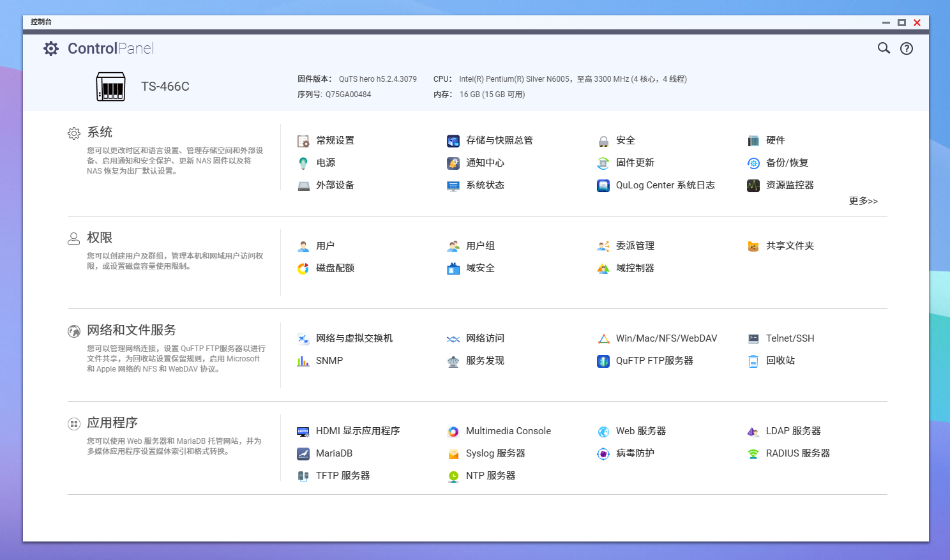Viewport: 950px width, 560px height.
Task: Click the Multimedia Console icon
Action: pos(453,432)
